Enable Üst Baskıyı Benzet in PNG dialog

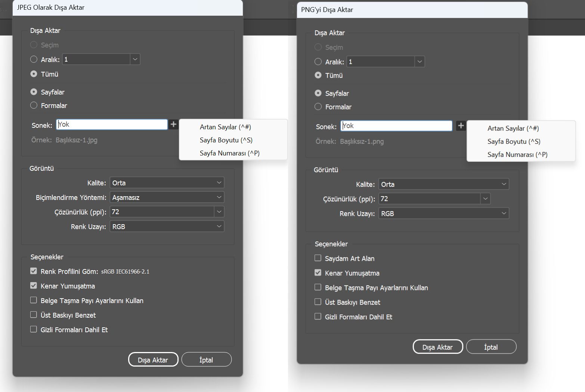point(318,302)
